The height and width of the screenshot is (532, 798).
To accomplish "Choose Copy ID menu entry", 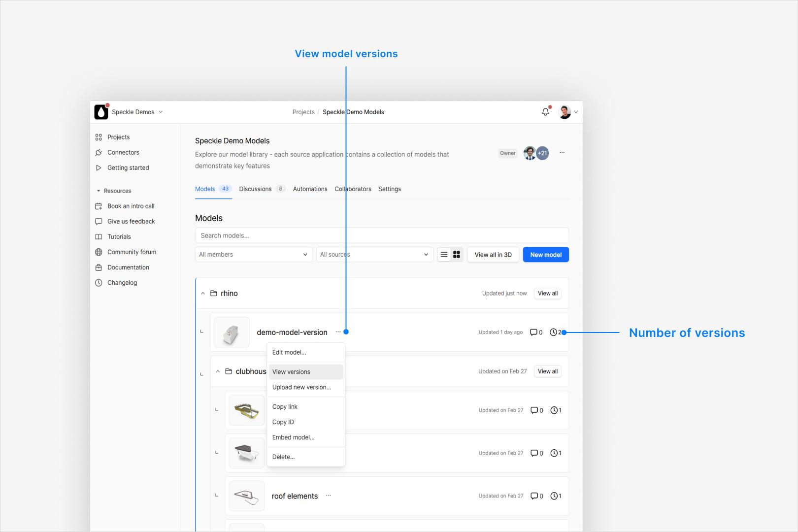I will click(x=306, y=422).
